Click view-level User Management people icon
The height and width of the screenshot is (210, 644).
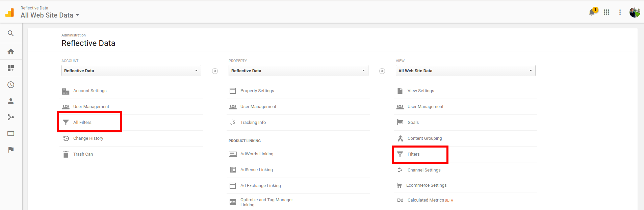coord(400,107)
